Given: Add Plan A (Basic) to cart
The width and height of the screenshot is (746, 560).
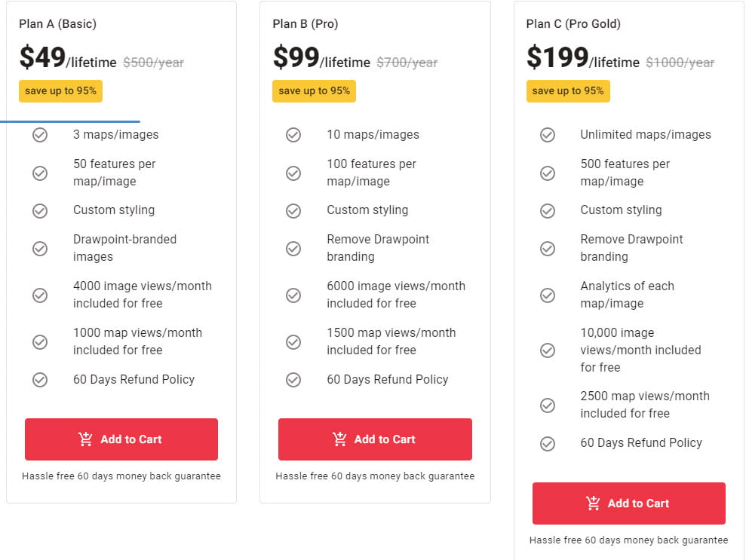Looking at the screenshot, I should (x=121, y=439).
